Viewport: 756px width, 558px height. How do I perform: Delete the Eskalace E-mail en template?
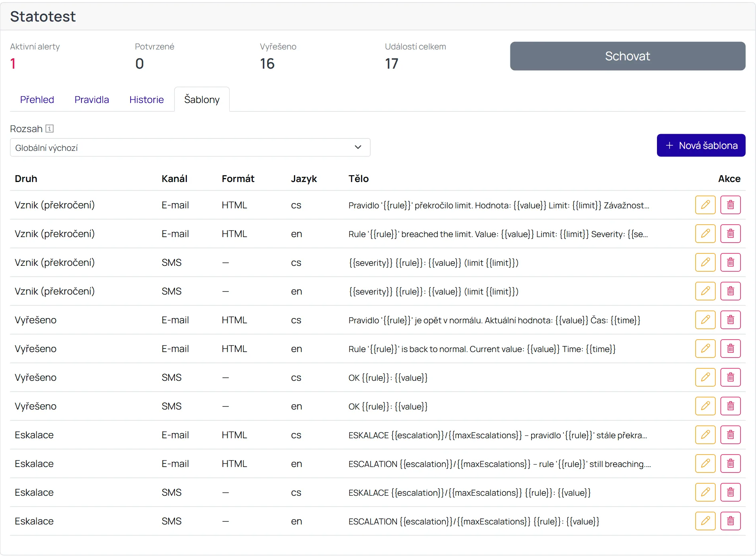pos(730,463)
